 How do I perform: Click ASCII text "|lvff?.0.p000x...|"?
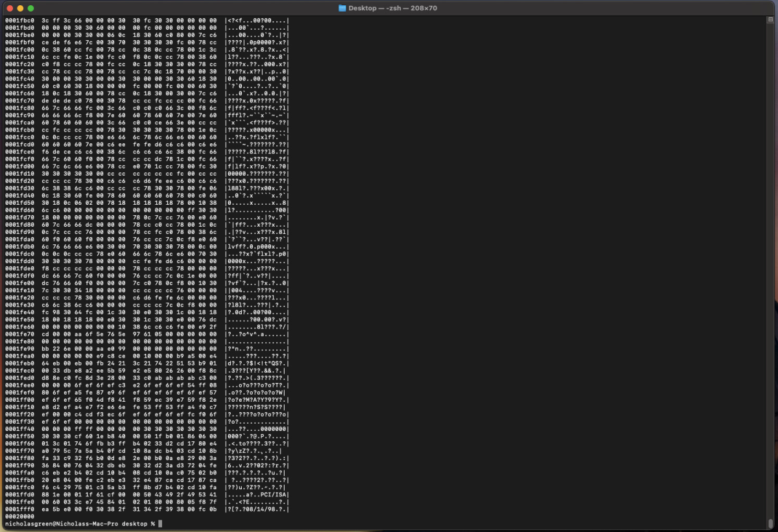[257, 246]
